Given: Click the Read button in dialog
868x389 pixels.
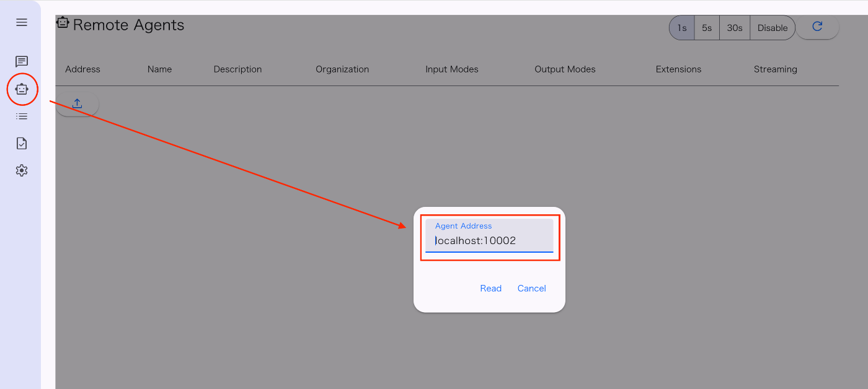Looking at the screenshot, I should [x=491, y=288].
